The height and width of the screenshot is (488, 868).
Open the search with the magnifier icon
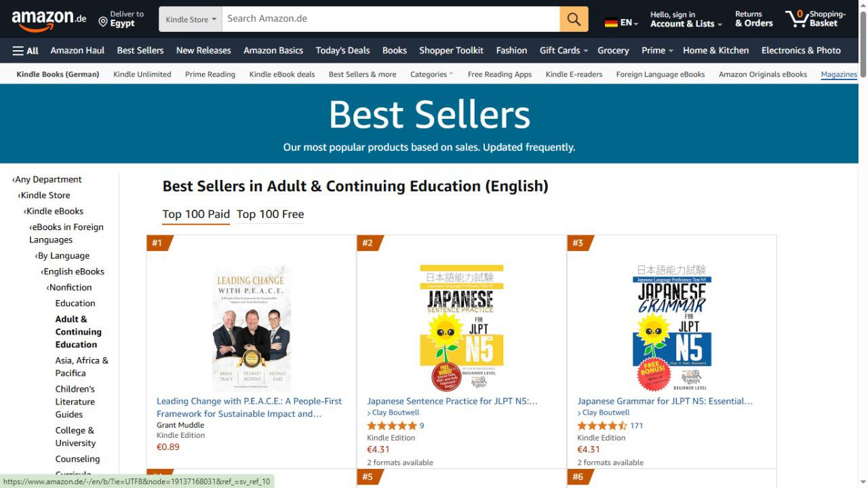point(573,18)
